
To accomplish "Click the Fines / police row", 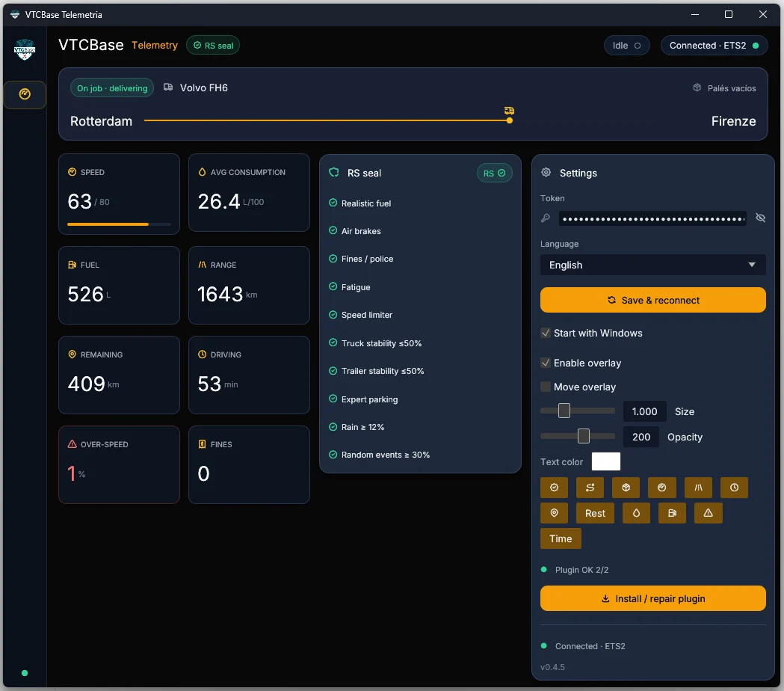I will (361, 259).
